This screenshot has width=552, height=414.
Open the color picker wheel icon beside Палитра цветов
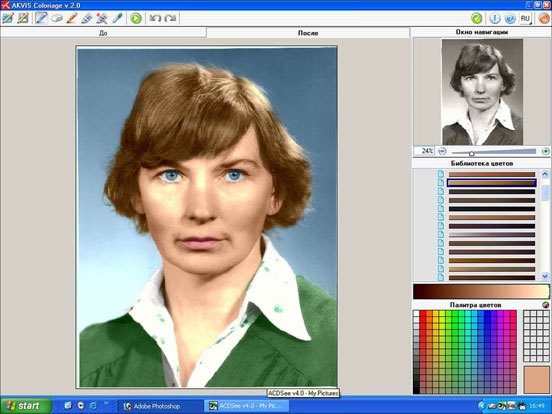(545, 305)
